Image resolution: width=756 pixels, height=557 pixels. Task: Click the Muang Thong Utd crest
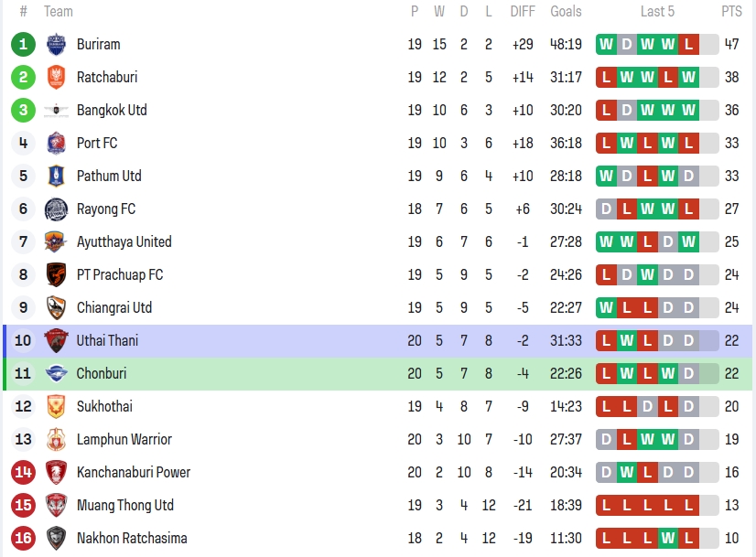(x=56, y=506)
